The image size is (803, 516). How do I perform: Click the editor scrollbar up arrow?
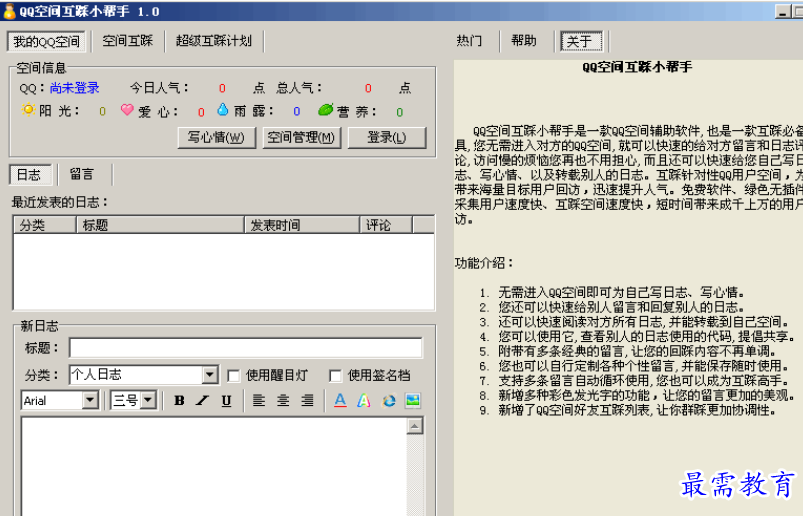coord(415,426)
